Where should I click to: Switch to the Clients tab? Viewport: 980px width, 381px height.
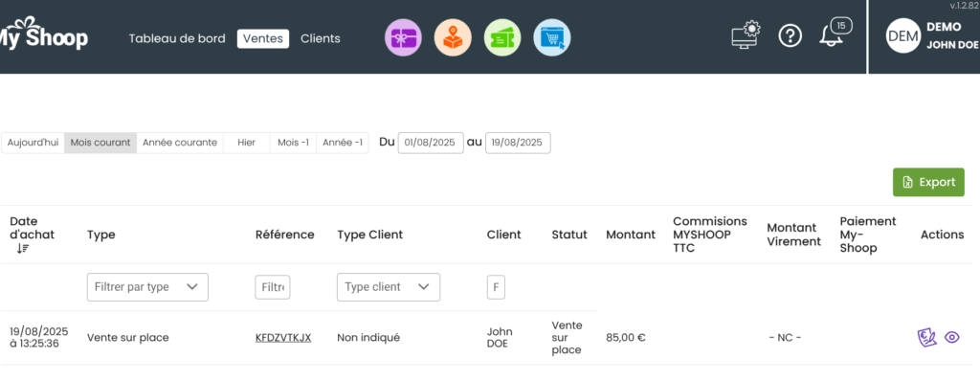pos(321,39)
